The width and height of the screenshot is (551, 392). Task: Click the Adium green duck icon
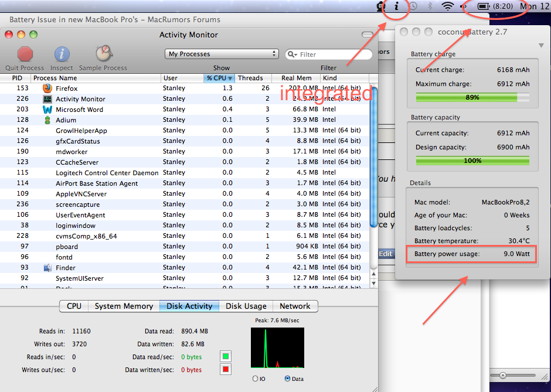[47, 120]
